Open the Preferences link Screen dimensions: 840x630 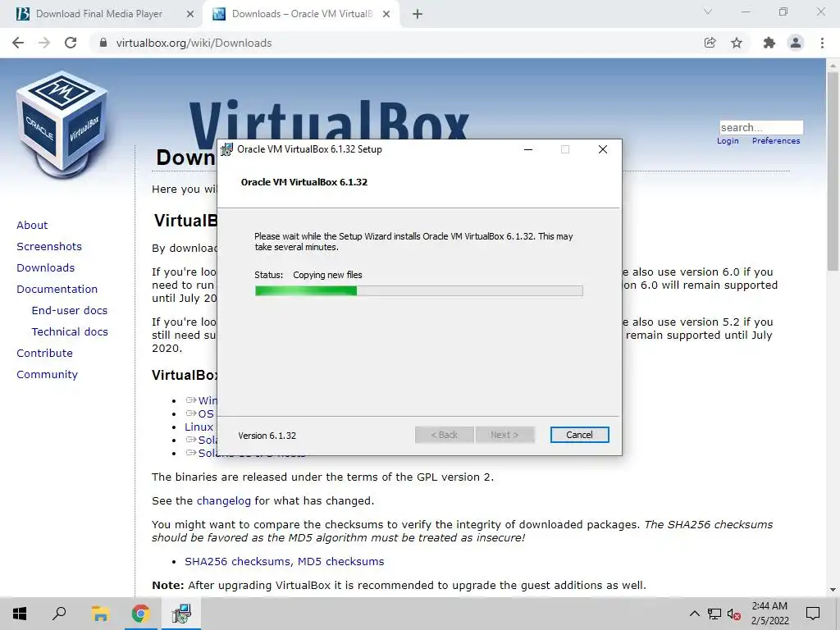pos(776,141)
